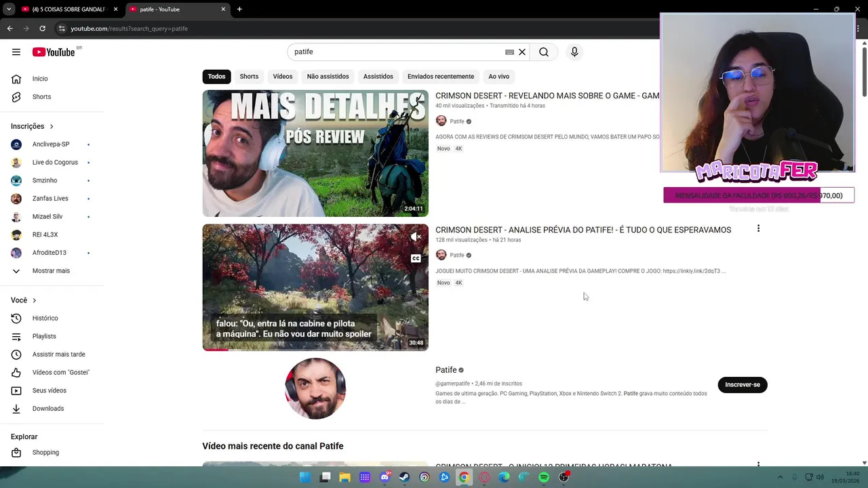
Task: Show hidden system tray icons chevron
Action: click(x=780, y=477)
